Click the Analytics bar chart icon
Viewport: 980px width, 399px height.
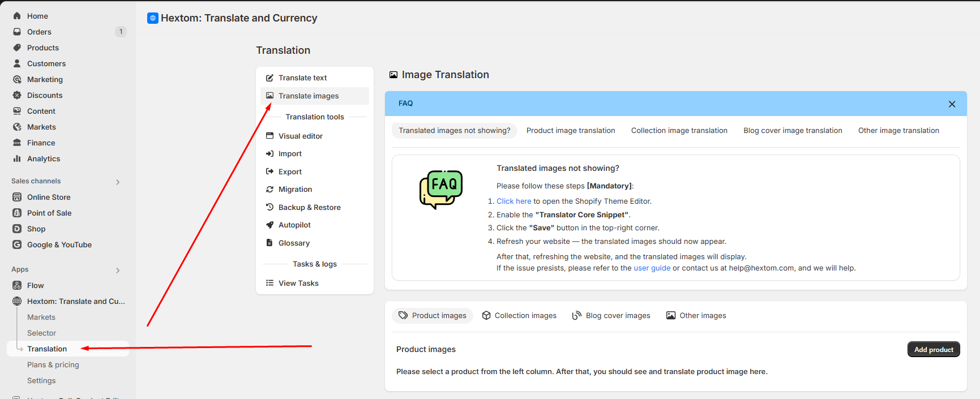pos(17,158)
